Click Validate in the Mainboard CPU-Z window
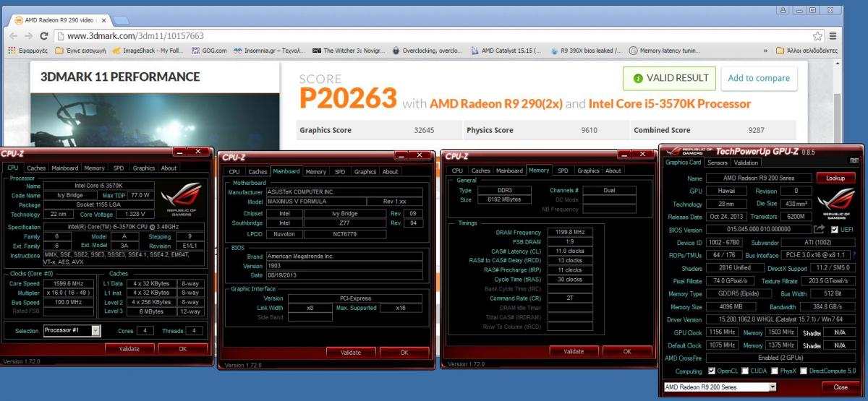 [x=351, y=352]
